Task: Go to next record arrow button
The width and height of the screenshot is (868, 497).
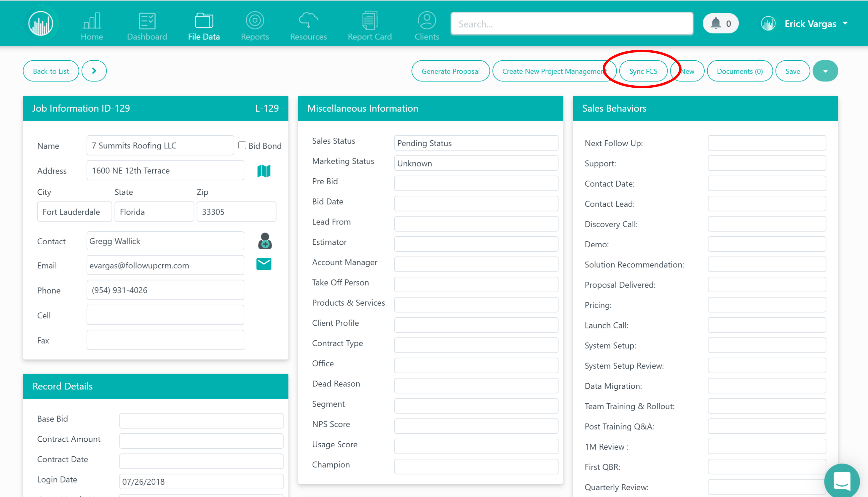Action: pyautogui.click(x=94, y=71)
